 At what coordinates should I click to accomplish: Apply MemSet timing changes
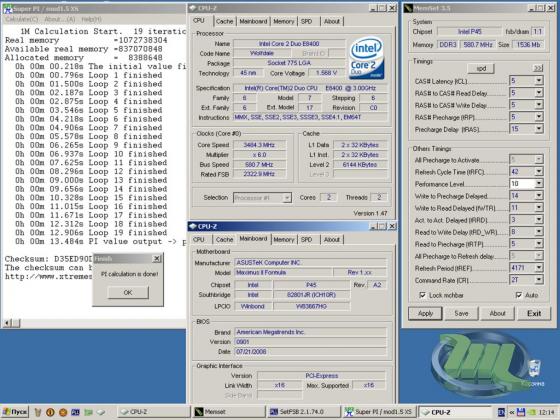[425, 313]
